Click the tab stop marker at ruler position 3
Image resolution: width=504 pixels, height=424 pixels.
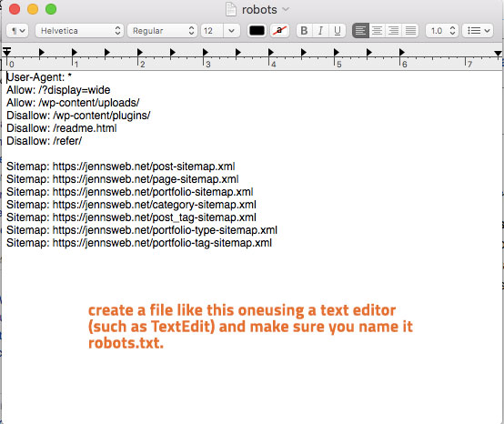206,52
